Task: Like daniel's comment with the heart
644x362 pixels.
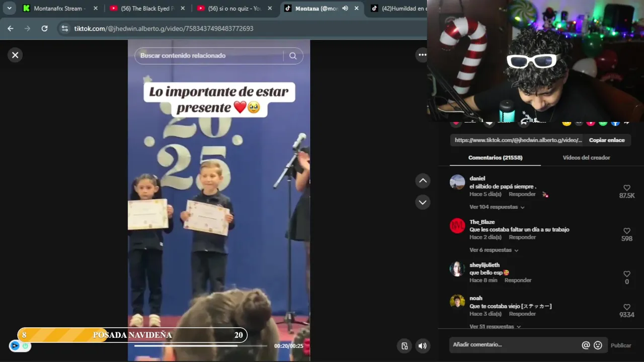Action: click(x=627, y=188)
